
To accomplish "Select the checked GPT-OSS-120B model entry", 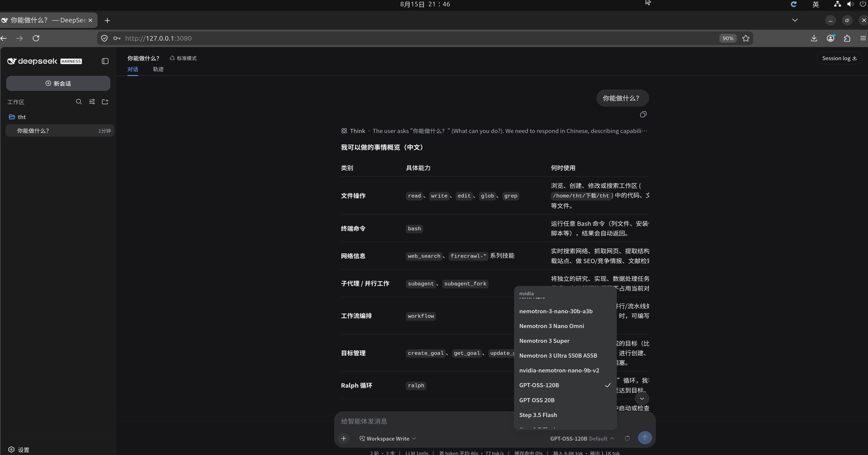I will point(565,385).
